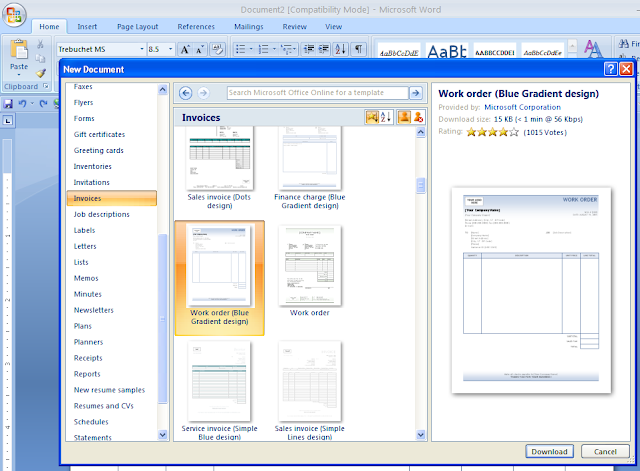Click the Back arrow in New Document dialog
The width and height of the screenshot is (640, 471).
coord(185,93)
